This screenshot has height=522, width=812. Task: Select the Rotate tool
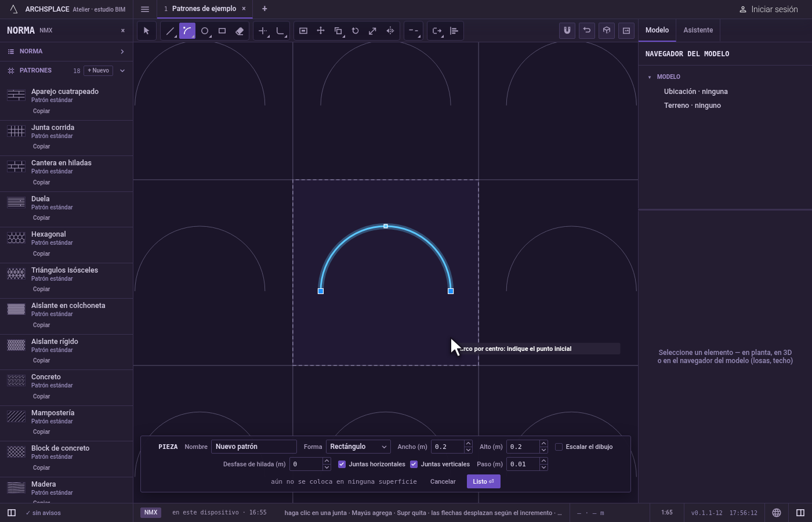[x=356, y=31]
